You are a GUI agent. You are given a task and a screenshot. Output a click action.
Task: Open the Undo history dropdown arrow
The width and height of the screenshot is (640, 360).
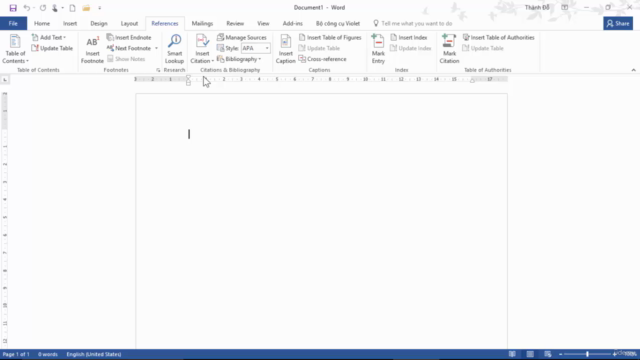coord(33,8)
